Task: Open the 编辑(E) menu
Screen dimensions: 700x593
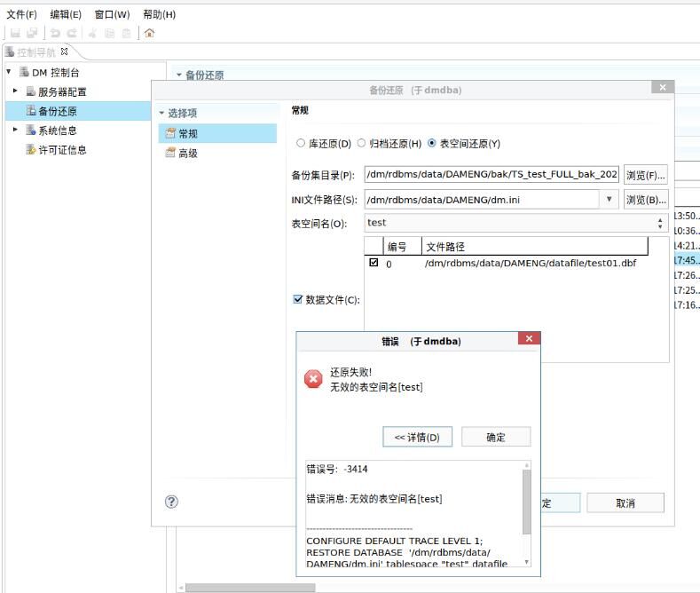Action: coord(66,15)
